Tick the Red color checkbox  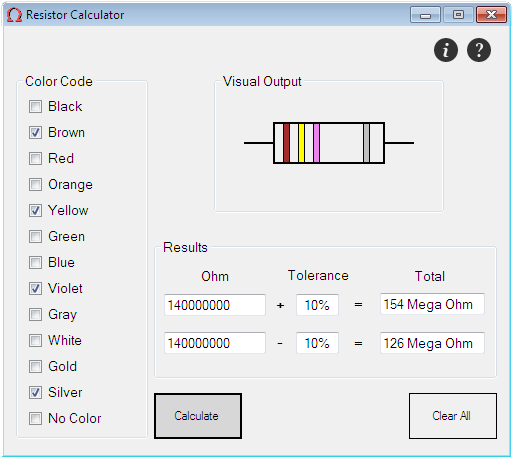point(35,159)
